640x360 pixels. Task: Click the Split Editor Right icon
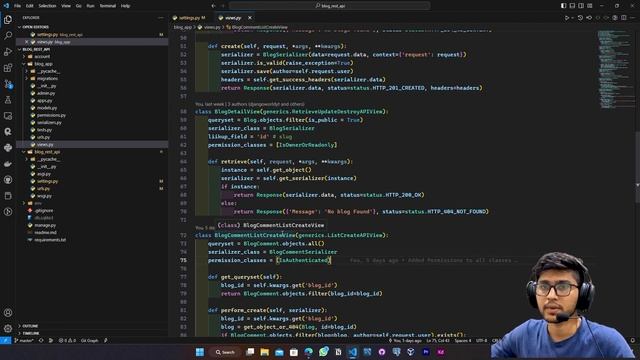(623, 18)
